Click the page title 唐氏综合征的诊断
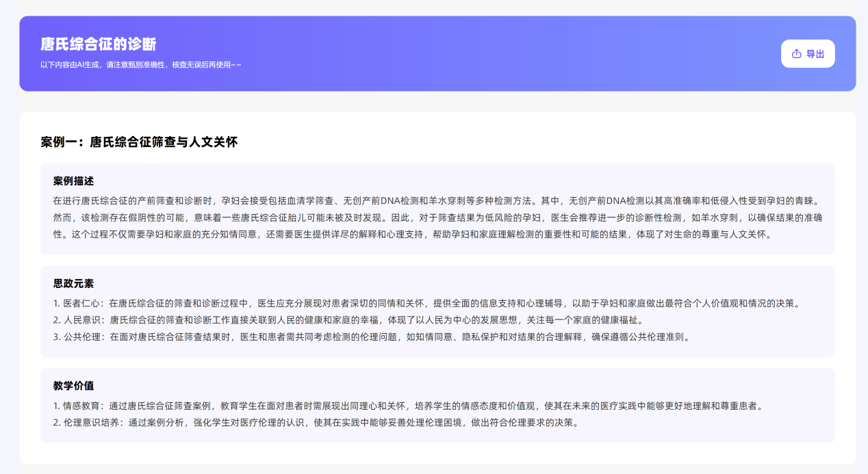 pyautogui.click(x=99, y=44)
